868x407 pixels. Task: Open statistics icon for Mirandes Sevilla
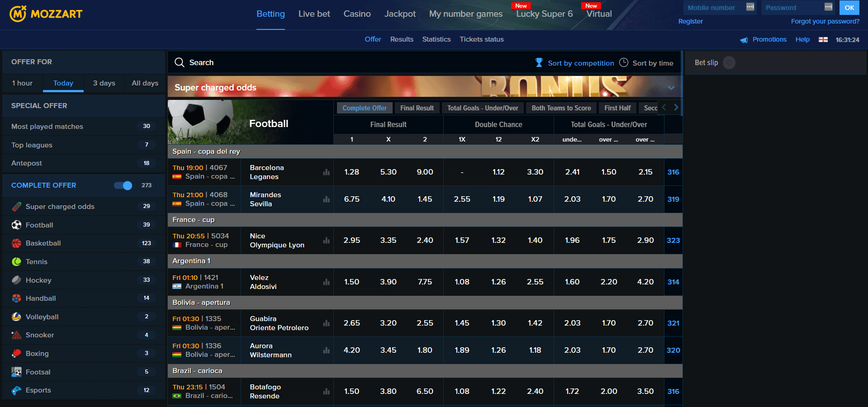[x=326, y=199]
